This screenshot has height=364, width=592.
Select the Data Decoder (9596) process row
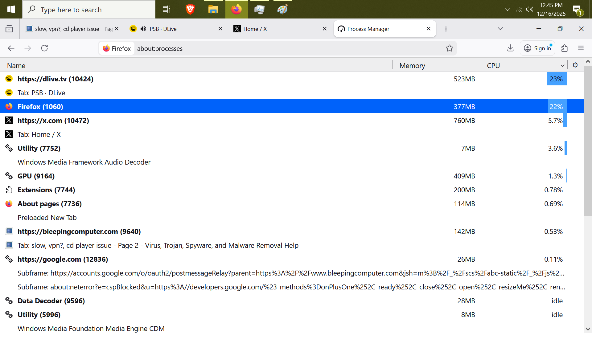coord(292,301)
